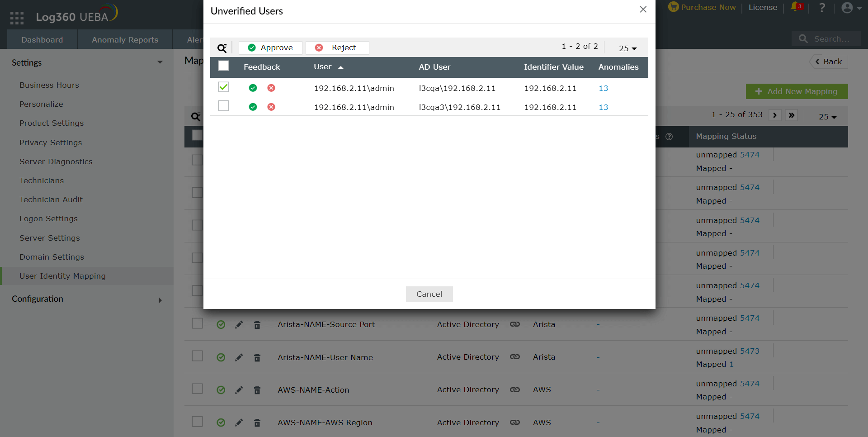This screenshot has width=868, height=437.
Task: Sort by User column
Action: 329,67
